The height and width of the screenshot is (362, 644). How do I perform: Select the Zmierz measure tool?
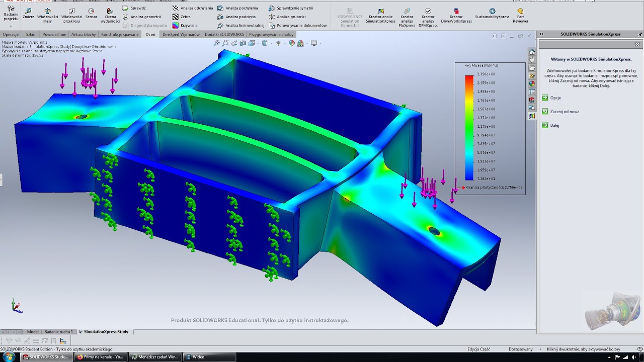(28, 14)
